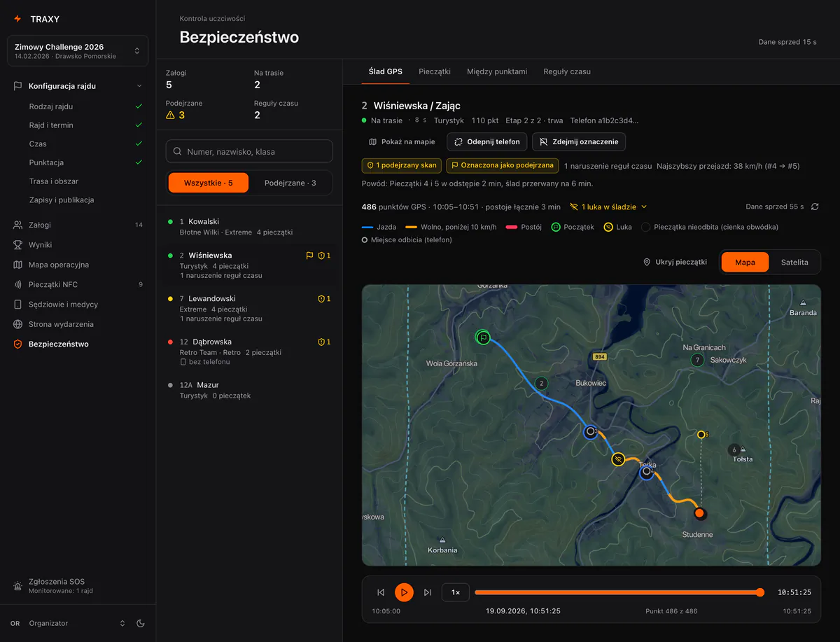Select the Ślad GPS tab
The image size is (840, 642).
386,71
